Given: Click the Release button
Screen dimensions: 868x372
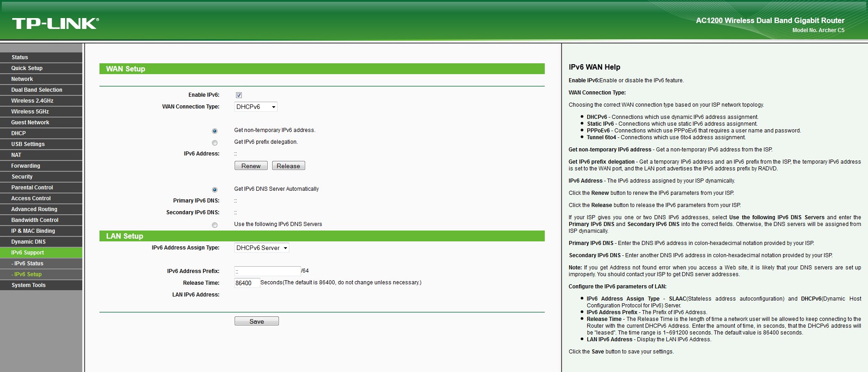Looking at the screenshot, I should (288, 166).
